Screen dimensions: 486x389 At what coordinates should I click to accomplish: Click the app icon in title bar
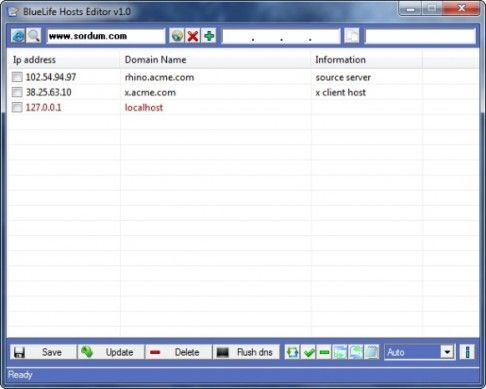(x=13, y=12)
